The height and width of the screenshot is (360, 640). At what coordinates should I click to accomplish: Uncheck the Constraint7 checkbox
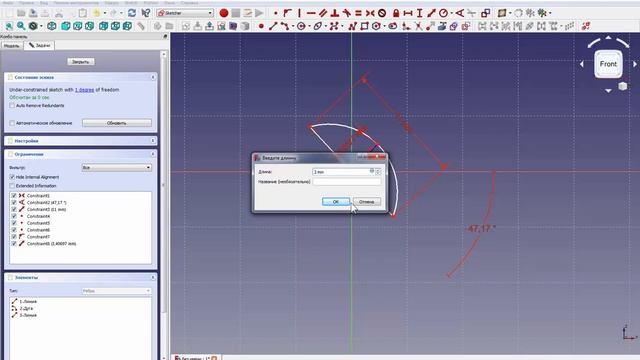click(x=14, y=237)
